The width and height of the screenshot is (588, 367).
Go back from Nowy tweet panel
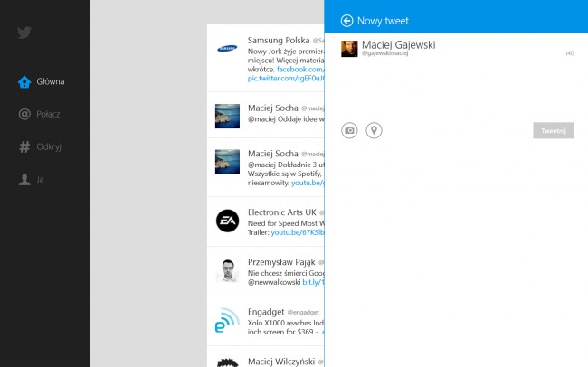click(346, 21)
